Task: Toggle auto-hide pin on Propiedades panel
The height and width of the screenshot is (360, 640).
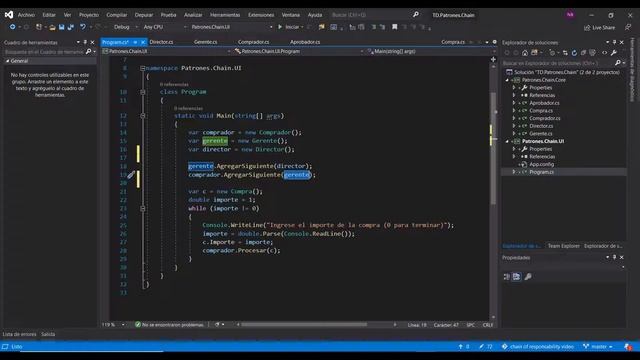Action: tap(614, 257)
